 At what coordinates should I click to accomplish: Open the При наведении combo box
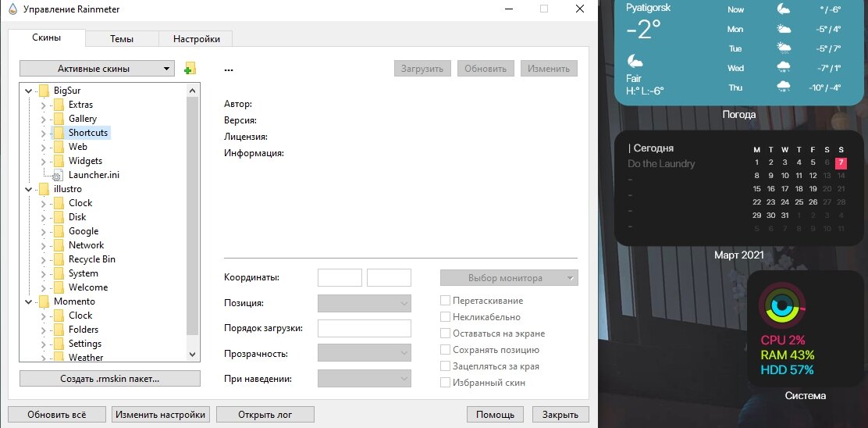[365, 380]
